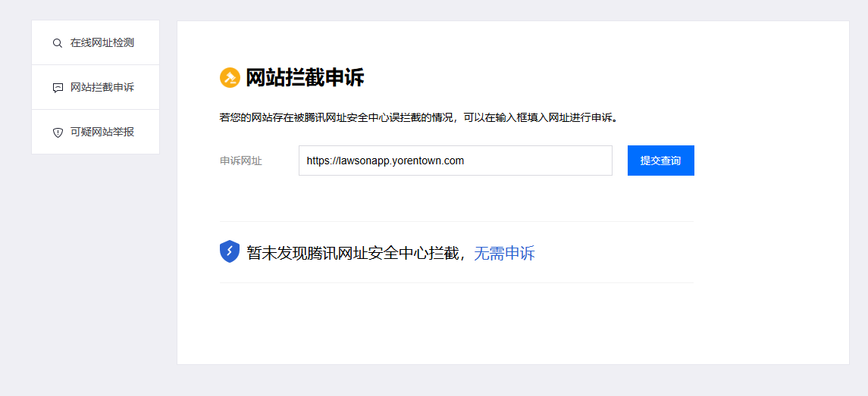The height and width of the screenshot is (396, 868).
Task: Go to 可疑网站举报 in the sidebar
Action: tap(96, 133)
